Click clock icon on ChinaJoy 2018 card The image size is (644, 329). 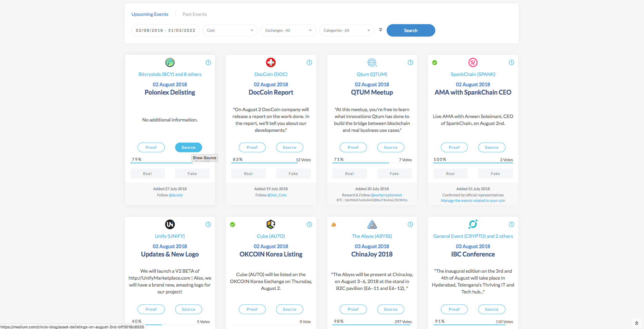click(x=410, y=224)
